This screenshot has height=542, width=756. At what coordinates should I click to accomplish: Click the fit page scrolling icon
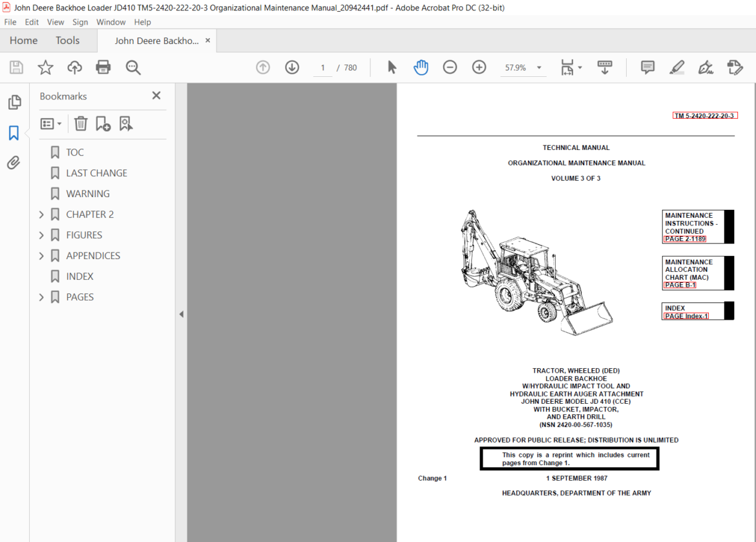pos(567,68)
